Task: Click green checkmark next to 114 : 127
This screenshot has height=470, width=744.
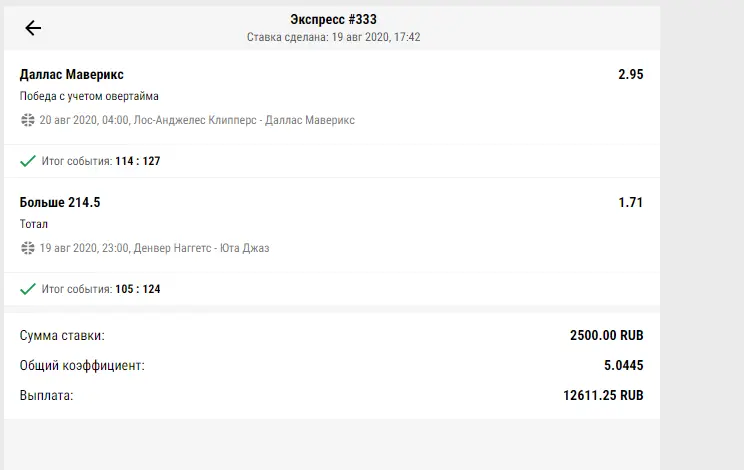Action: [x=28, y=161]
